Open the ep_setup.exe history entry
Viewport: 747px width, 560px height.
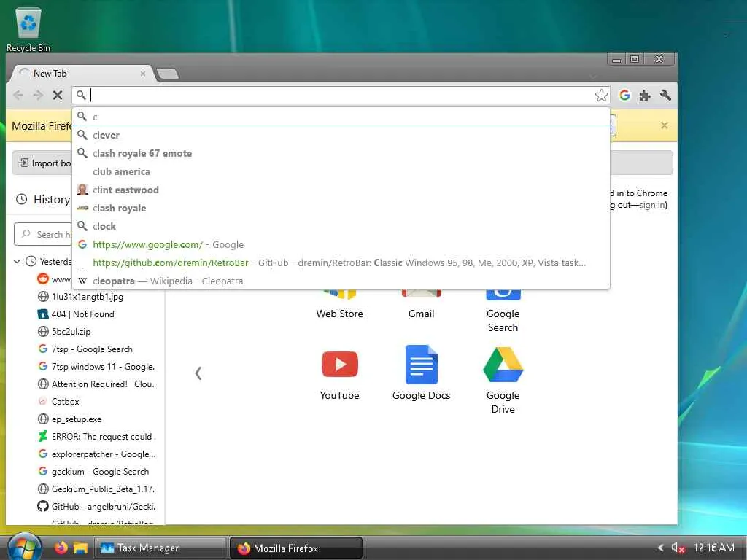click(69, 419)
